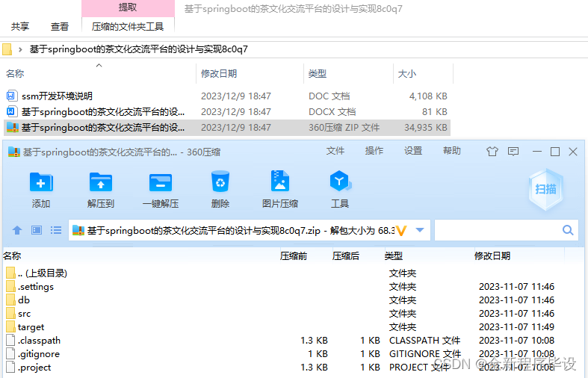Click the ZIP file icon in Explorer list
The image size is (588, 378).
[13, 128]
